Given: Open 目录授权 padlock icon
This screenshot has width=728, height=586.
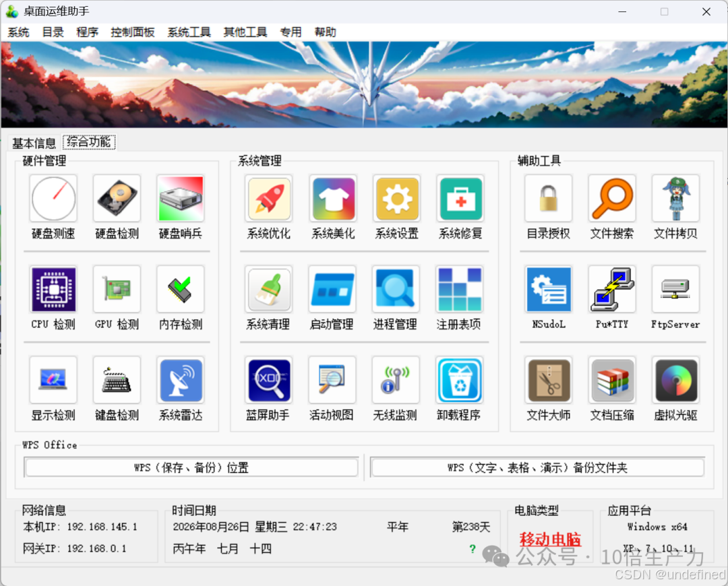Looking at the screenshot, I should (548, 199).
